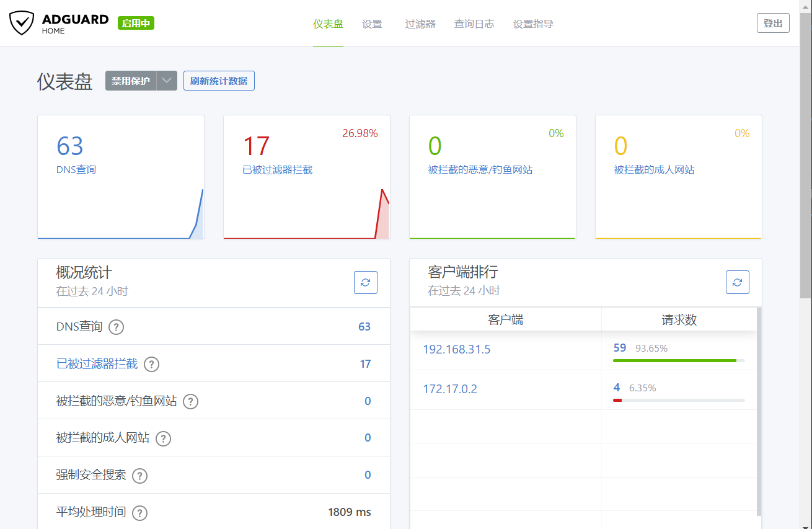Click the request count 4
The image size is (812, 529).
pos(617,388)
